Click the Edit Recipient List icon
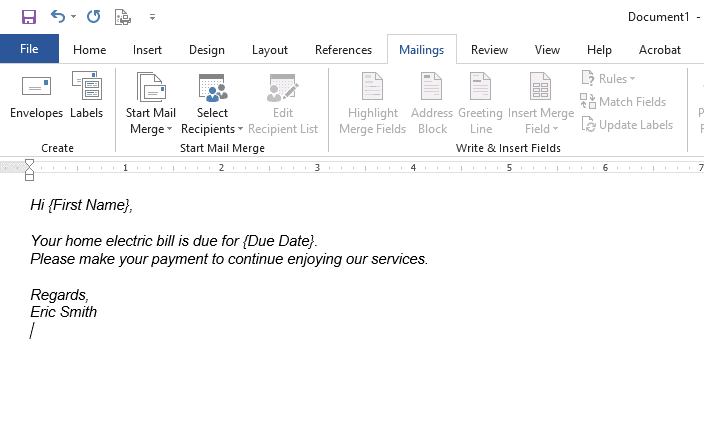 (x=283, y=87)
